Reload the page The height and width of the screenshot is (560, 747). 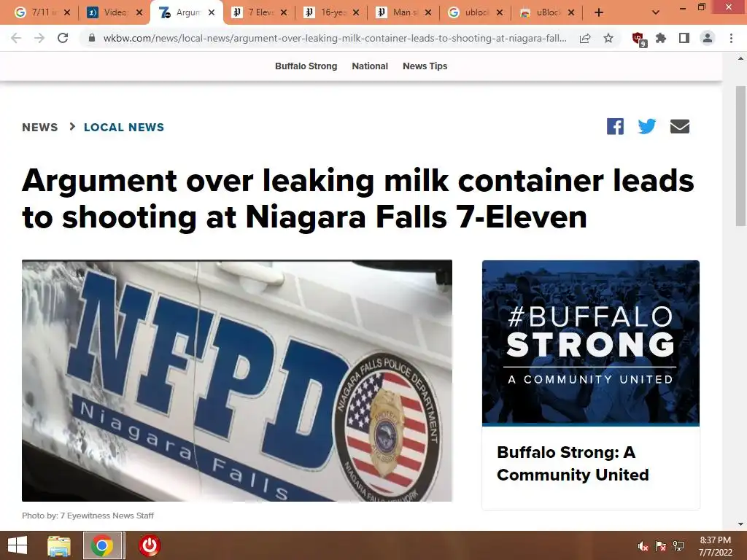[x=63, y=38]
